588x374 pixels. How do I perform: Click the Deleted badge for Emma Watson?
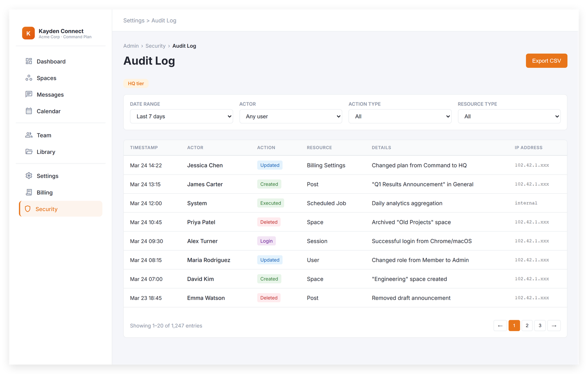click(269, 298)
